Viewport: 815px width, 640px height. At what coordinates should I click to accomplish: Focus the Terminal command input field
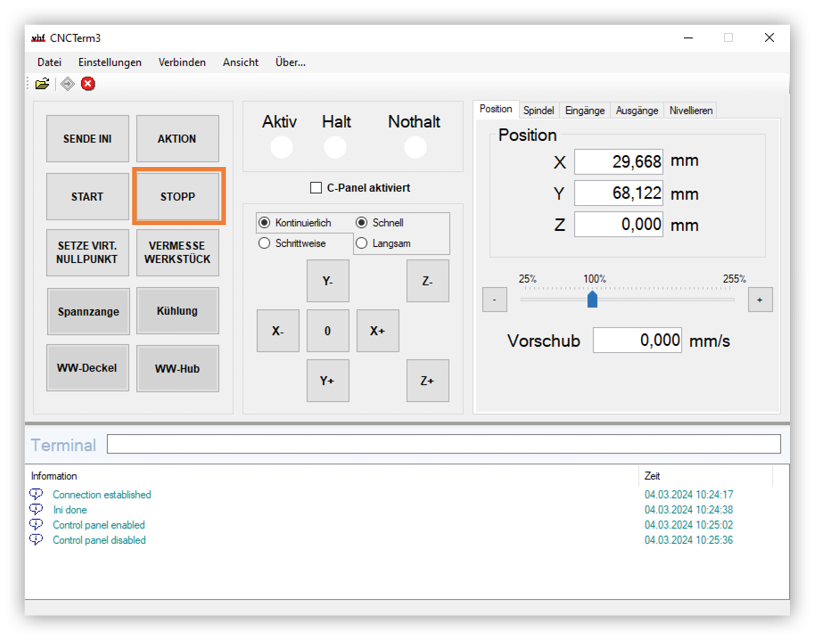[444, 444]
